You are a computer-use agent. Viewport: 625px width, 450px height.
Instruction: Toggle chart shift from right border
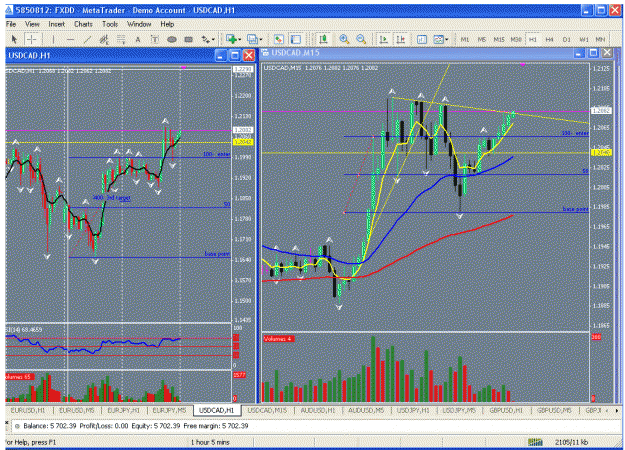[401, 39]
